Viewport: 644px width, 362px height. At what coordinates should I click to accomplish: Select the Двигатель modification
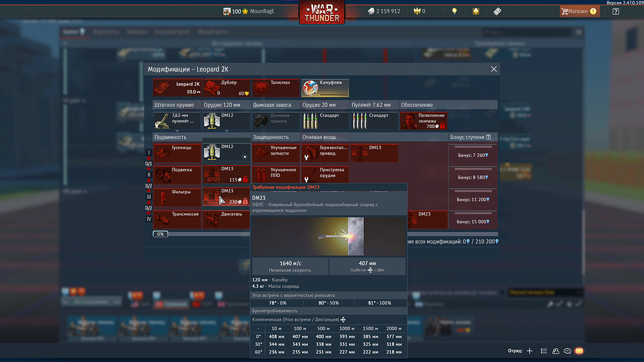226,220
